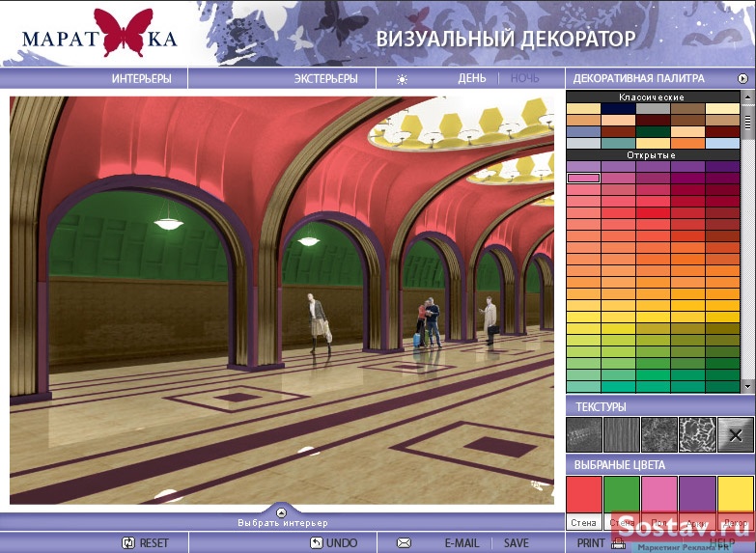Open the ИНТЕРЬЕРЫ section

coord(141,78)
